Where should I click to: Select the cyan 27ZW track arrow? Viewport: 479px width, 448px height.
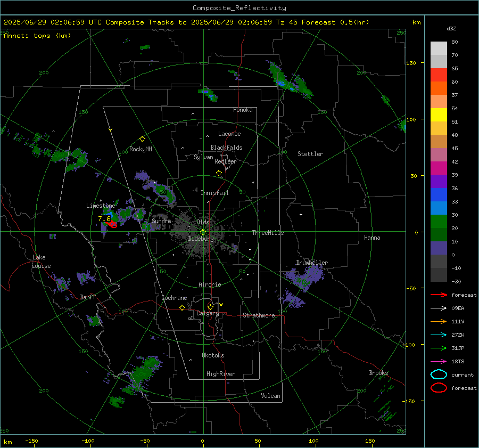439,335
